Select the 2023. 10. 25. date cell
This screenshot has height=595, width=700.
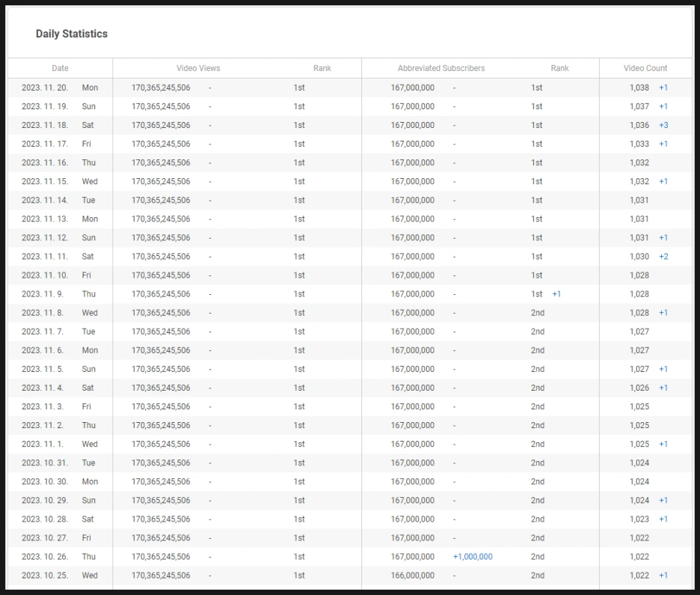point(45,576)
